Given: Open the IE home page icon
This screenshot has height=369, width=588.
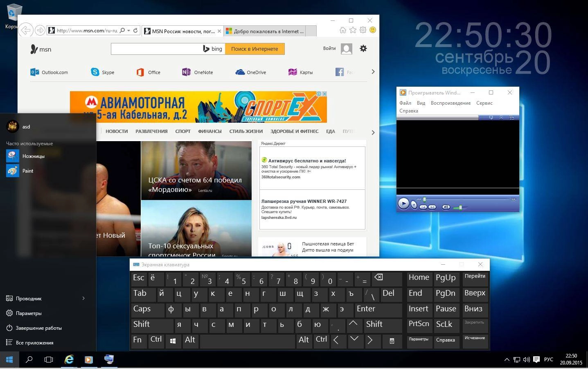Looking at the screenshot, I should coord(343,30).
